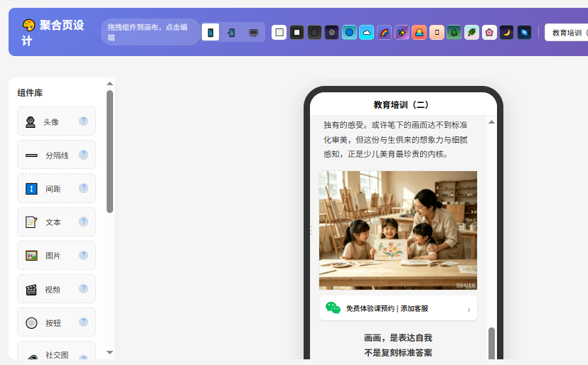Switch to tablet preview mode icon

[x=232, y=33]
